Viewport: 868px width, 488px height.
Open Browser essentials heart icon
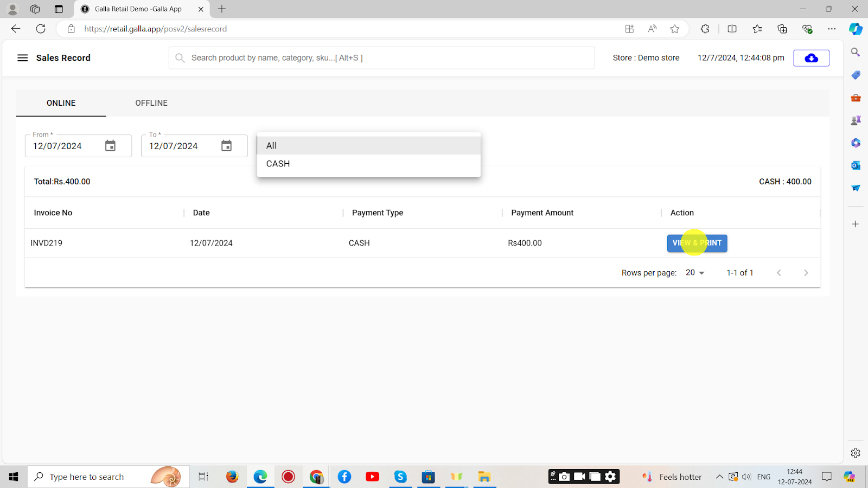coord(807,29)
